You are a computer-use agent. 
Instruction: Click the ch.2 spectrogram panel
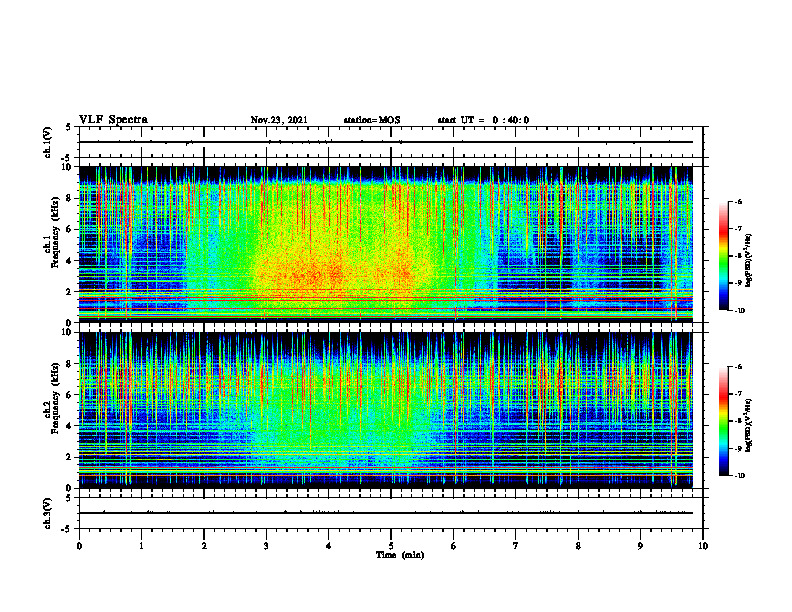pyautogui.click(x=386, y=410)
